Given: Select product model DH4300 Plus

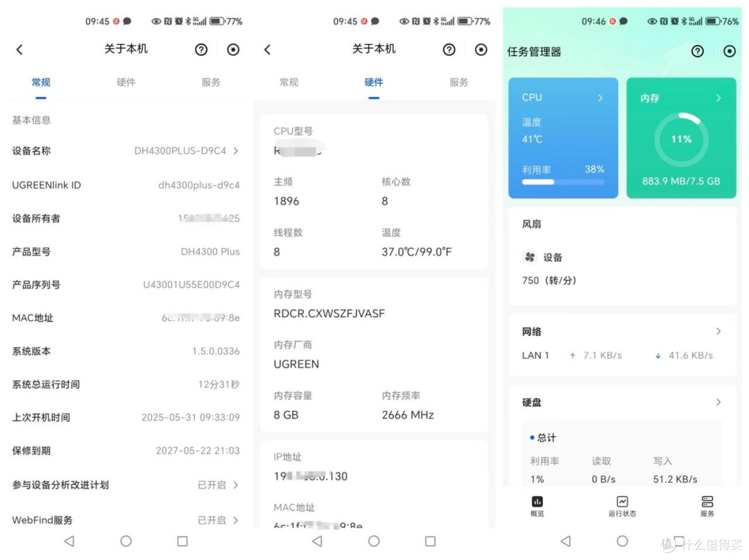Looking at the screenshot, I should coord(210,252).
